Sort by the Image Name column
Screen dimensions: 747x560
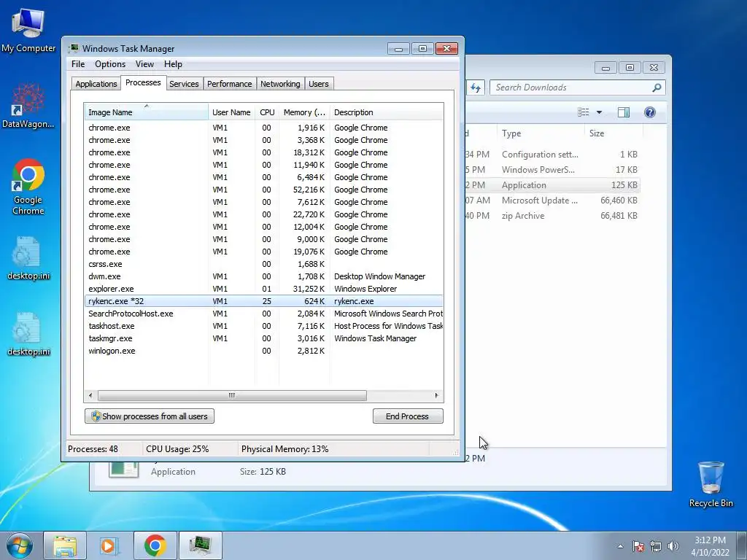coord(146,112)
